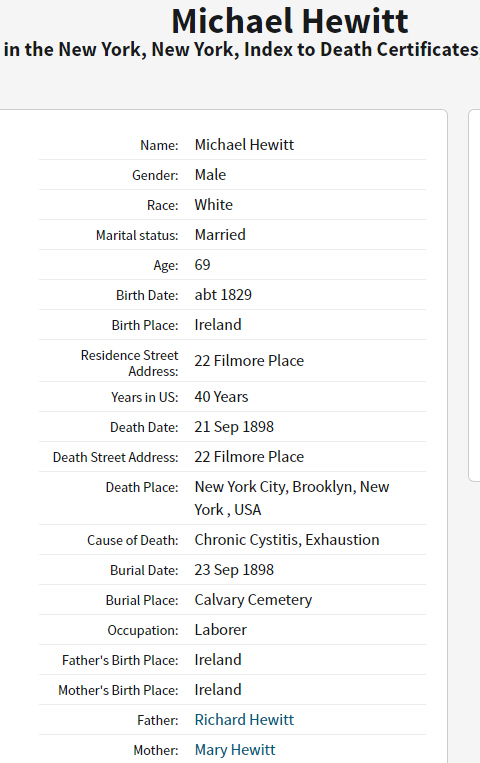Viewport: 480px width, 763px height.
Task: Click the Burial Place value Calvary Cemetery
Action: (x=253, y=600)
